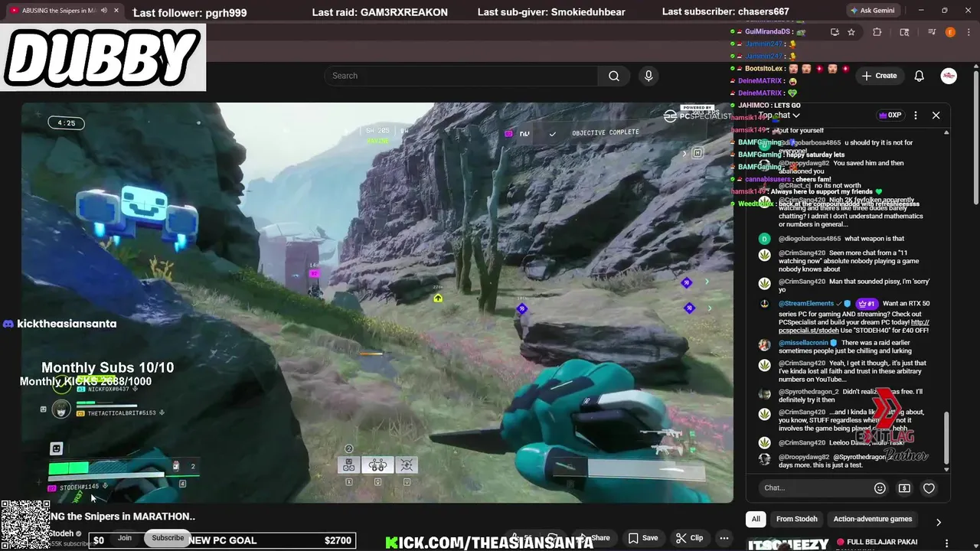Select the From Stodeh chip
Viewport: 980px width, 551px height.
(797, 519)
